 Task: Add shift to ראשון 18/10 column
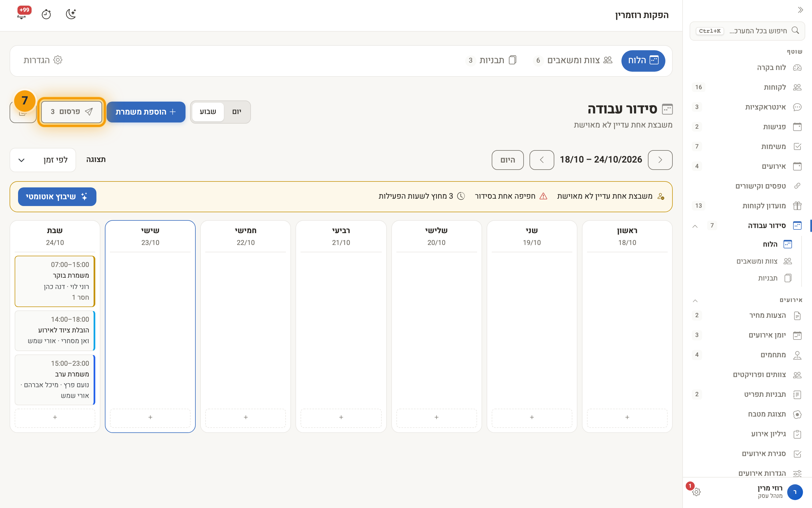click(627, 417)
